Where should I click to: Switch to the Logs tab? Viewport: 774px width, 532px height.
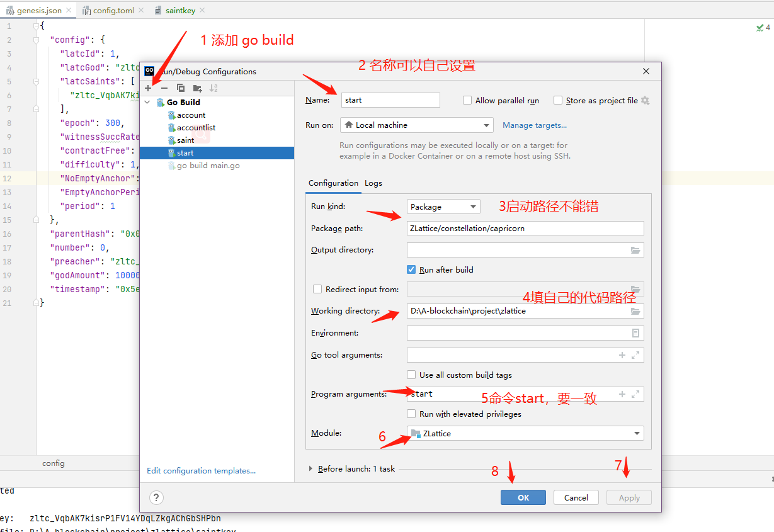373,183
